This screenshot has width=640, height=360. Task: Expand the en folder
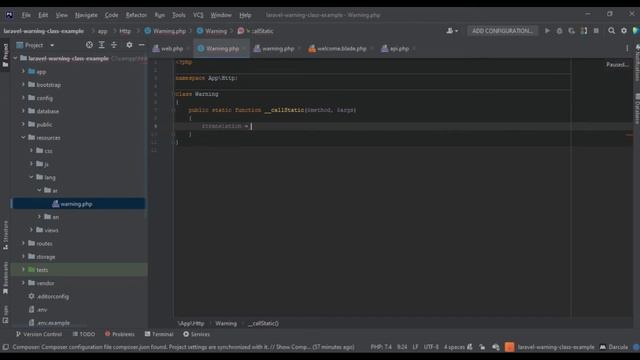pyautogui.click(x=40, y=217)
